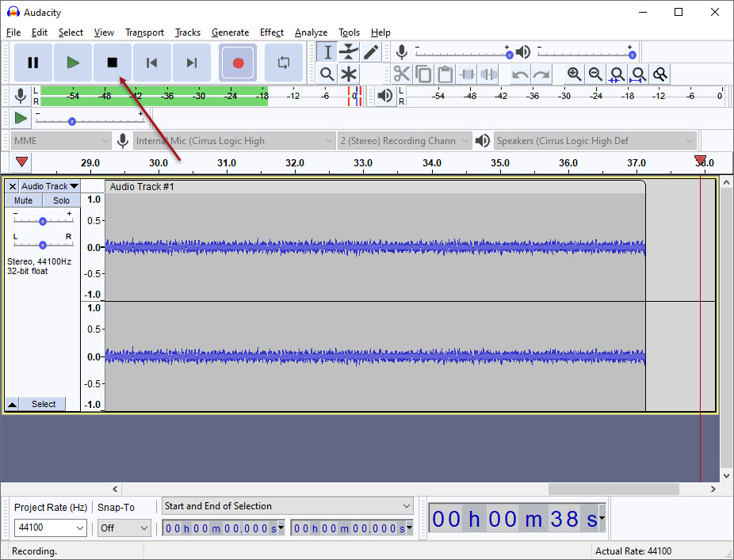Image resolution: width=734 pixels, height=560 pixels.
Task: Open the Audio Track name dropdown menu
Action: tap(50, 186)
